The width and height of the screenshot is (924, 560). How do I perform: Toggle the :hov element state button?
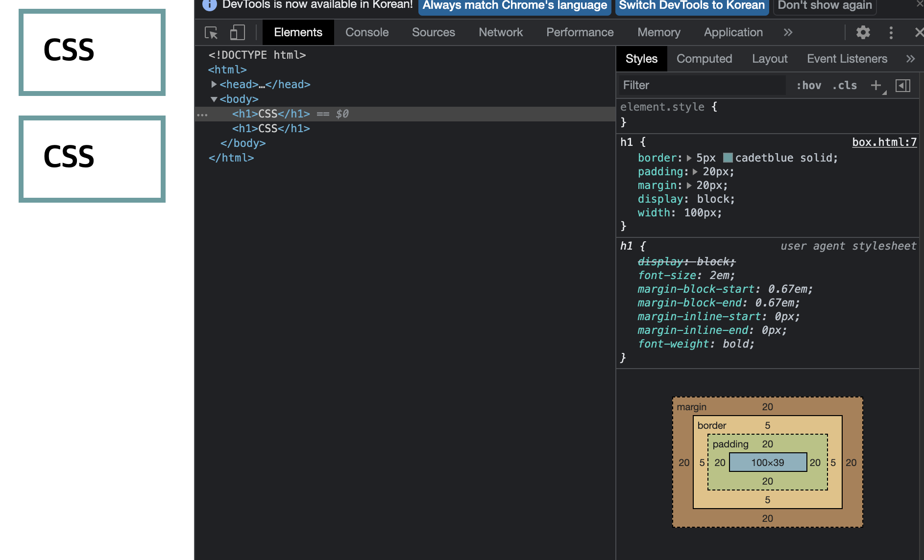pos(809,86)
